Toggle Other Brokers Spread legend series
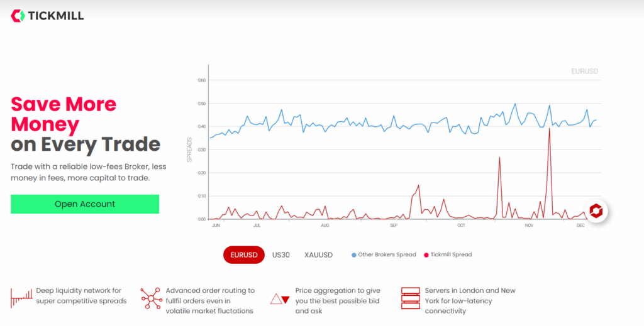The width and height of the screenshot is (644, 326). 384,254
